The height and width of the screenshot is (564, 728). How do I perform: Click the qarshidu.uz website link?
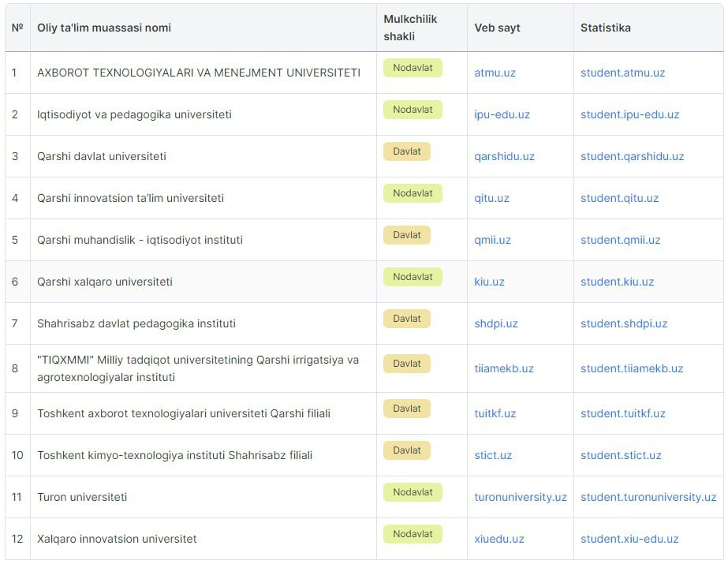point(504,156)
